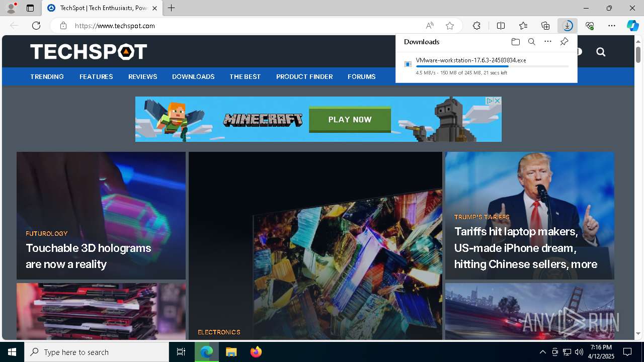The height and width of the screenshot is (362, 644).
Task: Open Touchable 3D holograms article
Action: (89, 256)
